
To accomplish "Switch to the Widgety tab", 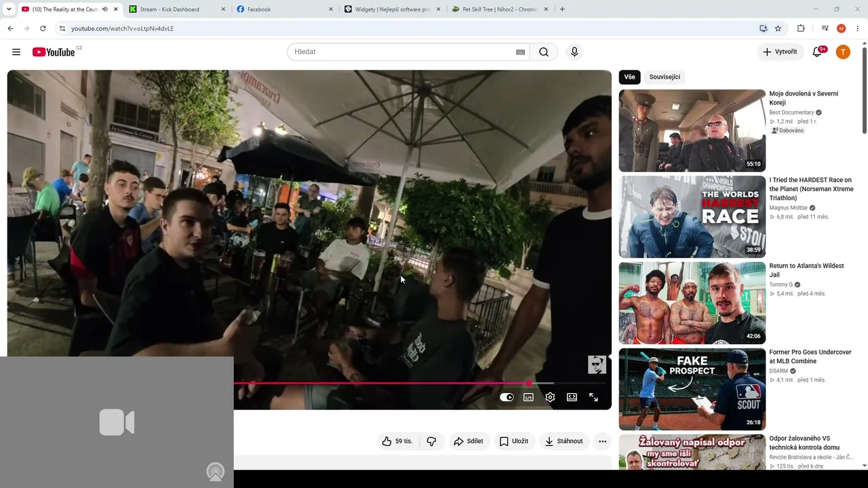I will pos(393,9).
